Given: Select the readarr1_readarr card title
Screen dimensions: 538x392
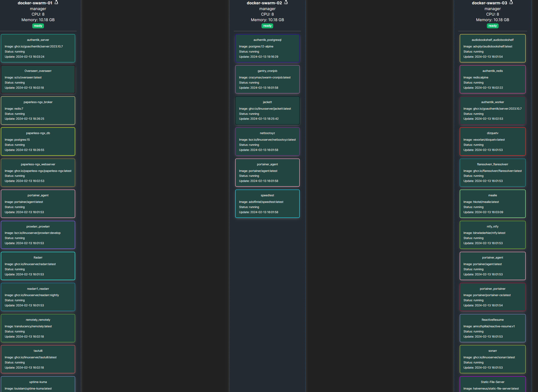Looking at the screenshot, I should click(38, 289).
